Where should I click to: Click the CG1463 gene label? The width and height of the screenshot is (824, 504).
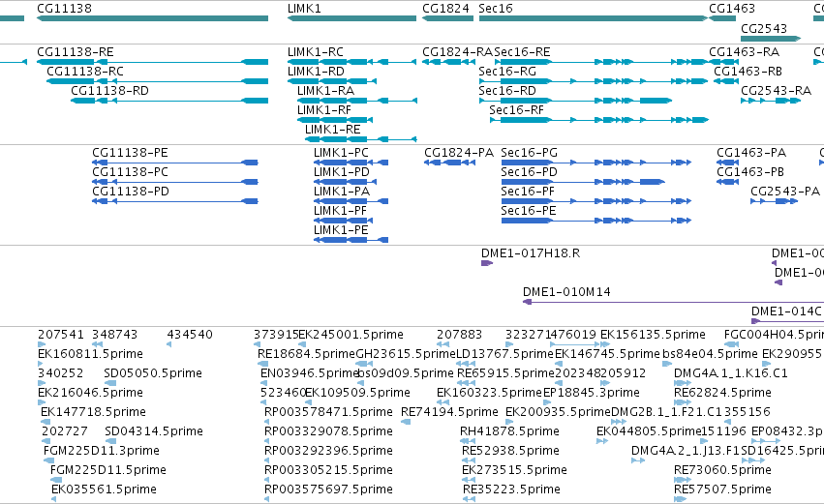click(x=732, y=9)
